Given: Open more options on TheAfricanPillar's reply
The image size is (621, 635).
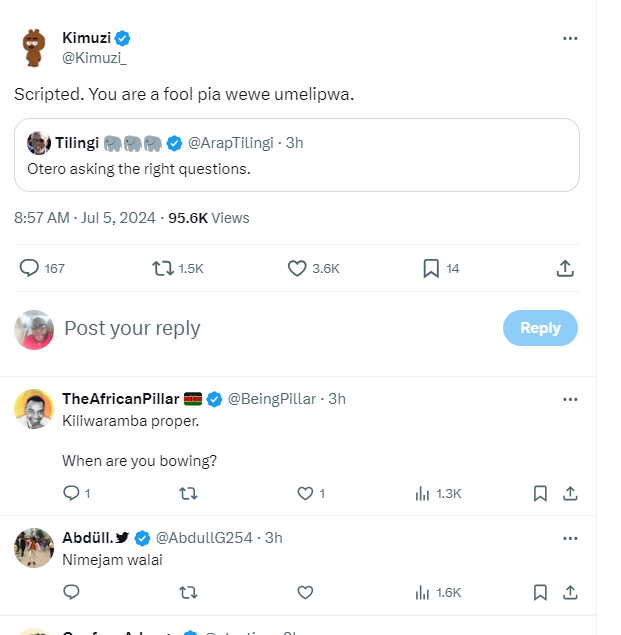Looking at the screenshot, I should click(x=570, y=399).
